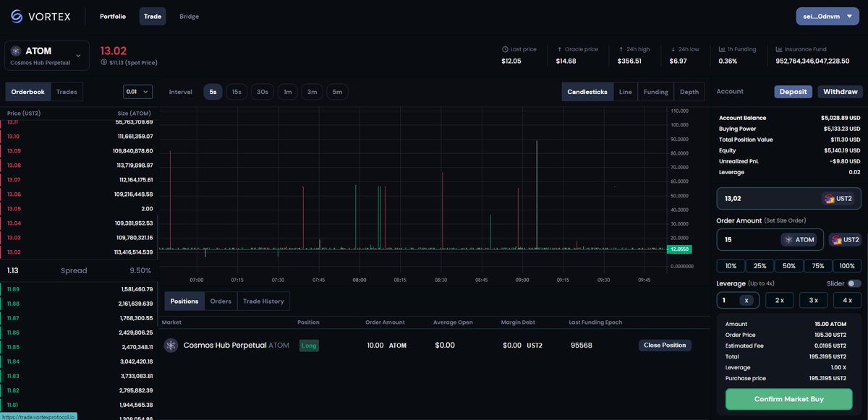Set order amount to 10%

pos(729,265)
